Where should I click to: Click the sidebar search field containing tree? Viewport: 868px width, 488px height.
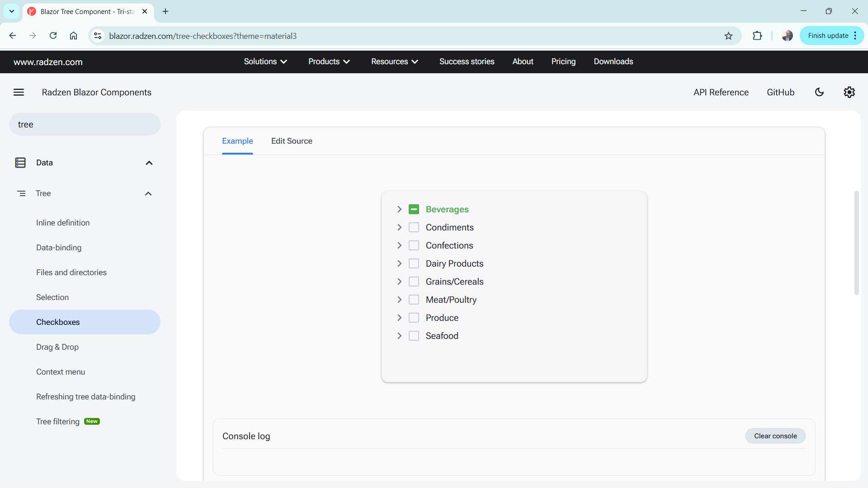(84, 124)
